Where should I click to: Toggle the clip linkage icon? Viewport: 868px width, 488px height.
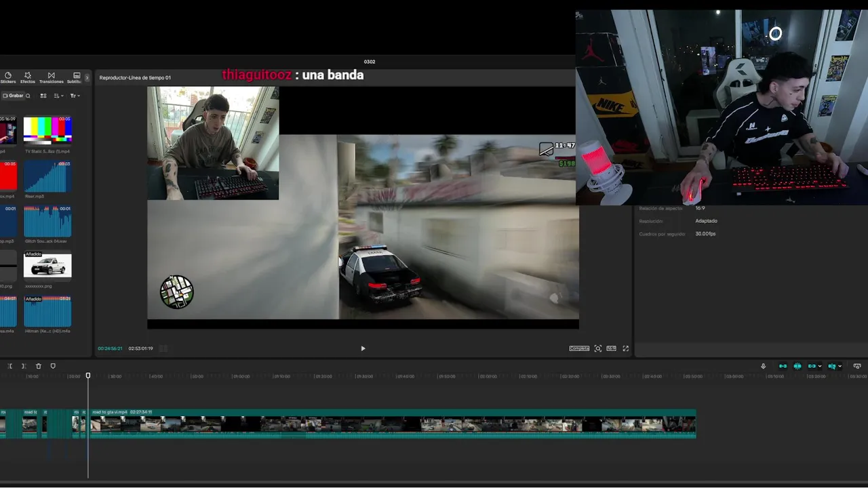tap(812, 366)
